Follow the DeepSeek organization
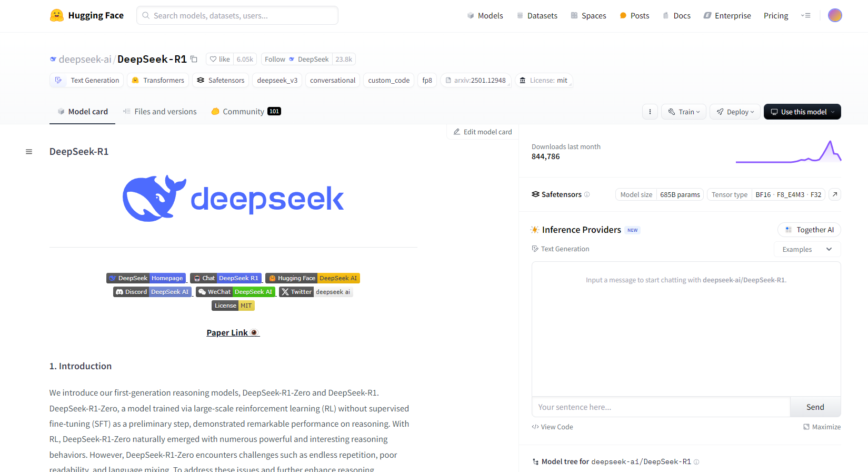 pos(296,59)
